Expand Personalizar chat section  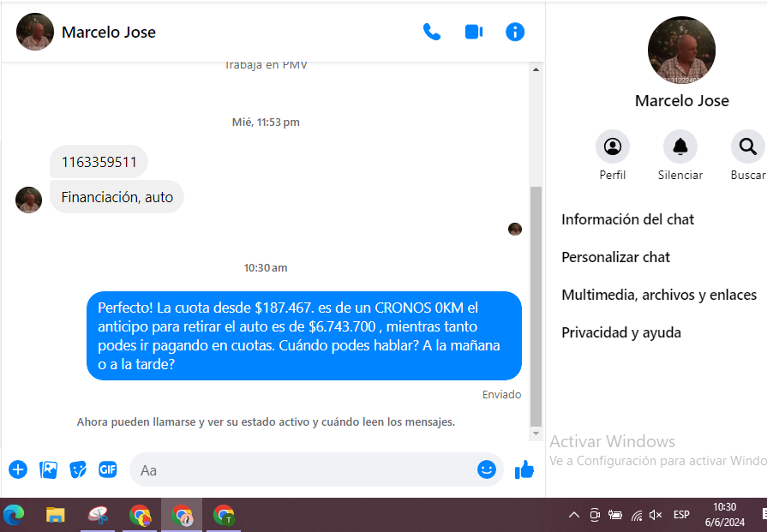click(615, 257)
